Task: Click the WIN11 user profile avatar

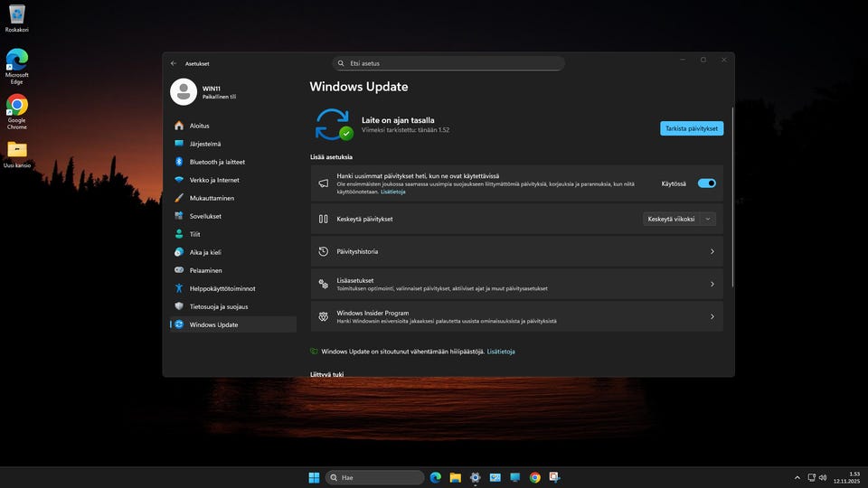Action: coord(184,91)
